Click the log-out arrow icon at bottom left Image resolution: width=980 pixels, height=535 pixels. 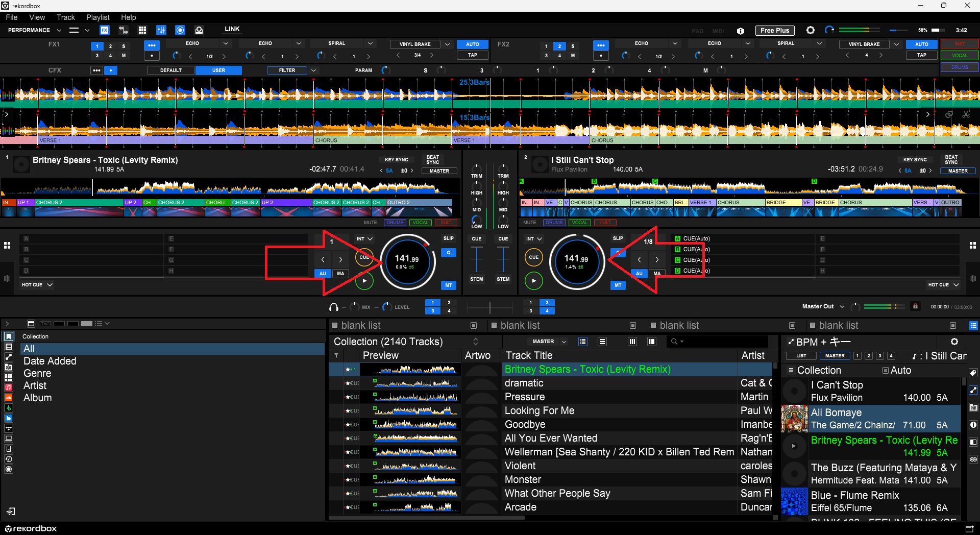point(11,512)
